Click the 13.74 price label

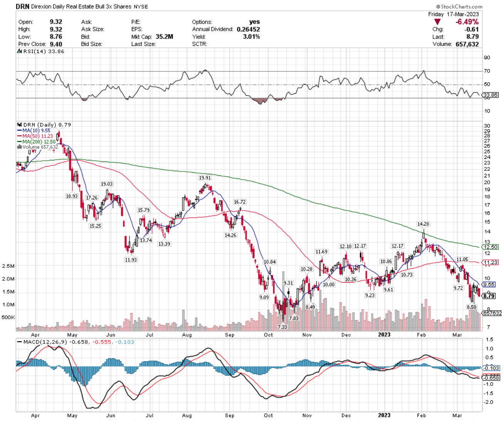(x=146, y=240)
